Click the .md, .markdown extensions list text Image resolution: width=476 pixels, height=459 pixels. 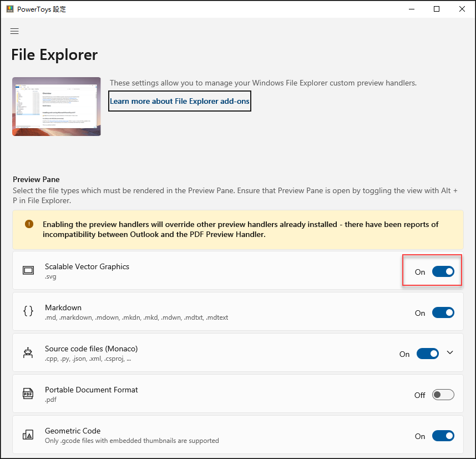136,317
